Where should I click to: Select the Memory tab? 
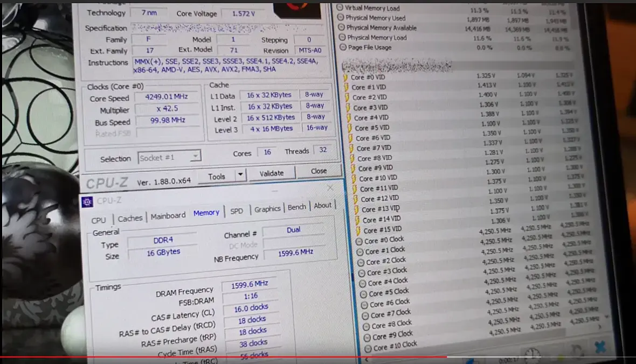pos(206,213)
